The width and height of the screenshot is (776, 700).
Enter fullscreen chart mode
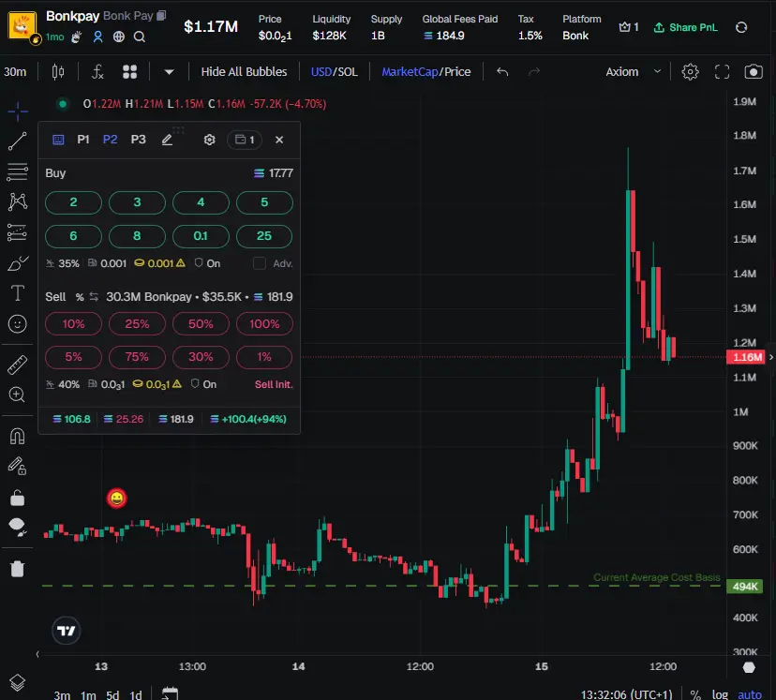tap(722, 72)
